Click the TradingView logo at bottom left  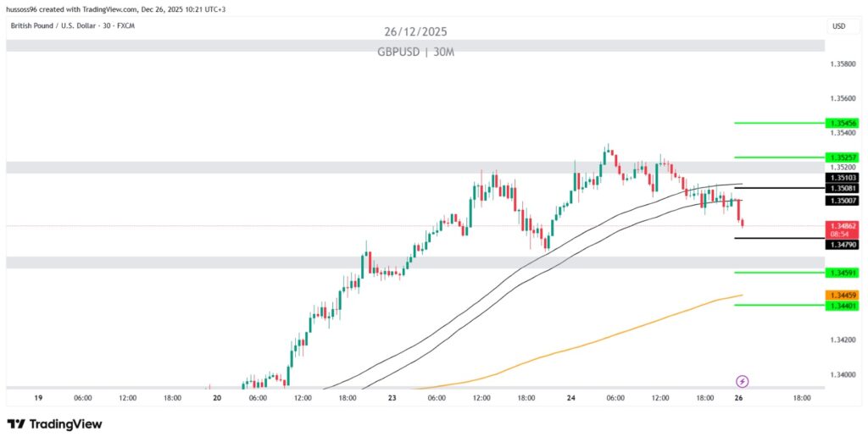coord(54,423)
